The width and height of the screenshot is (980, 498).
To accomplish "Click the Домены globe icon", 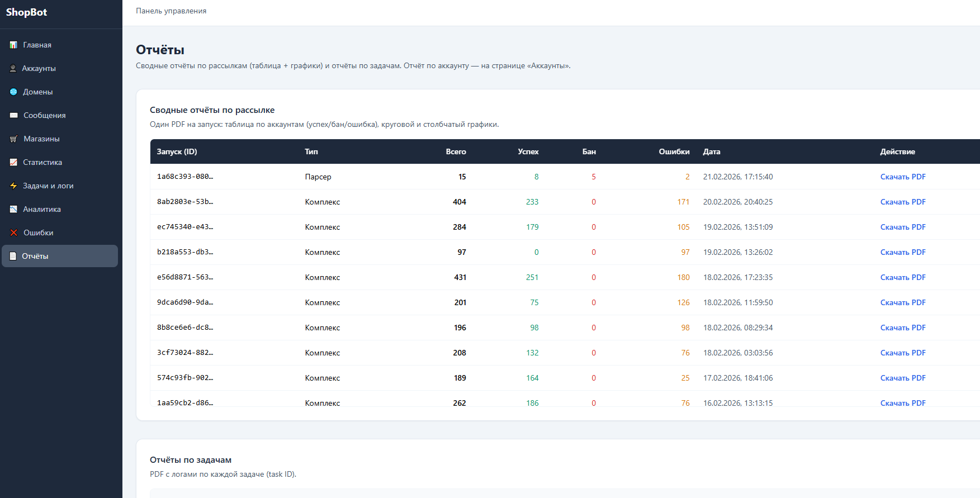I will click(x=13, y=92).
